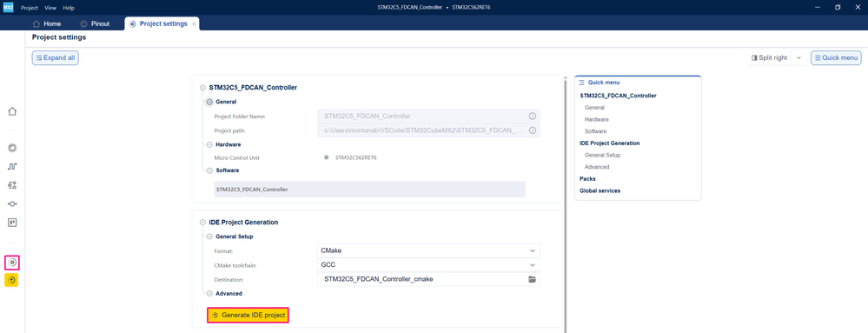Open the Format dropdown showing CMake
Image resolution: width=868 pixels, height=333 pixels.
(429, 251)
